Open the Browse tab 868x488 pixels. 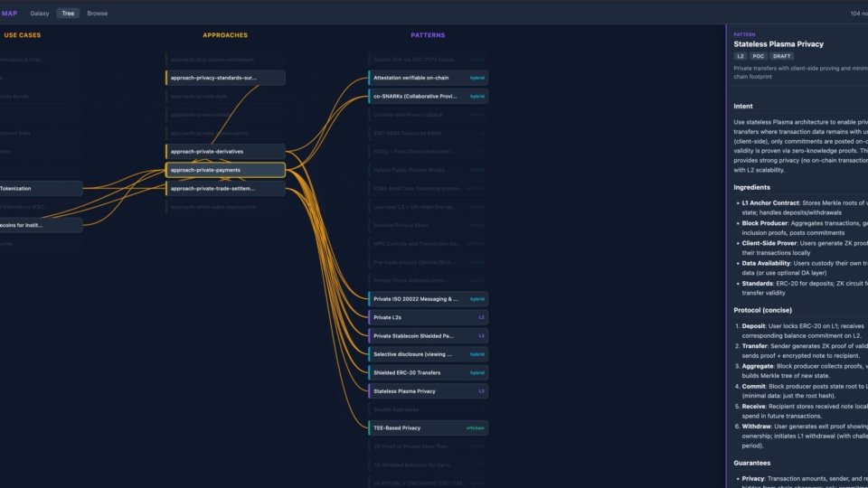tap(98, 14)
